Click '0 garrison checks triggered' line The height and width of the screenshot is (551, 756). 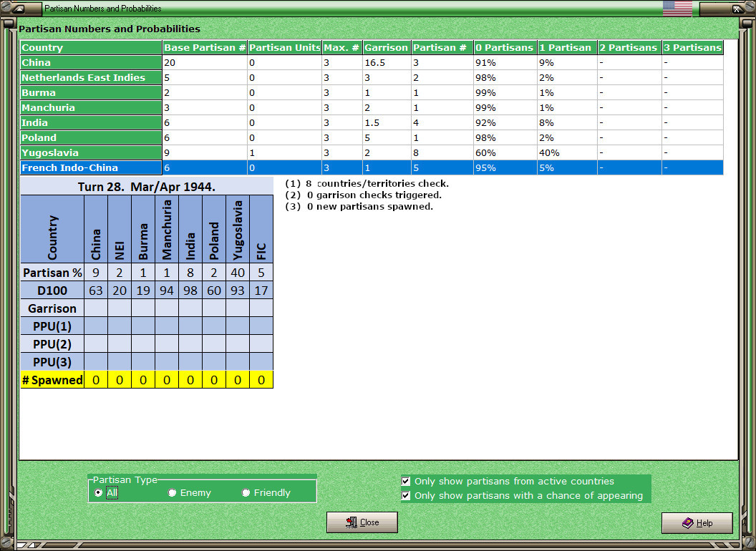(363, 195)
